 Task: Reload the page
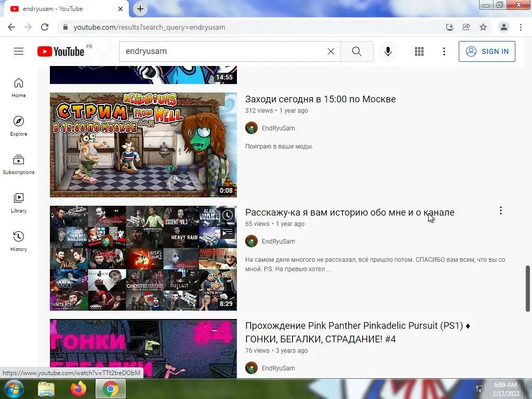click(45, 27)
